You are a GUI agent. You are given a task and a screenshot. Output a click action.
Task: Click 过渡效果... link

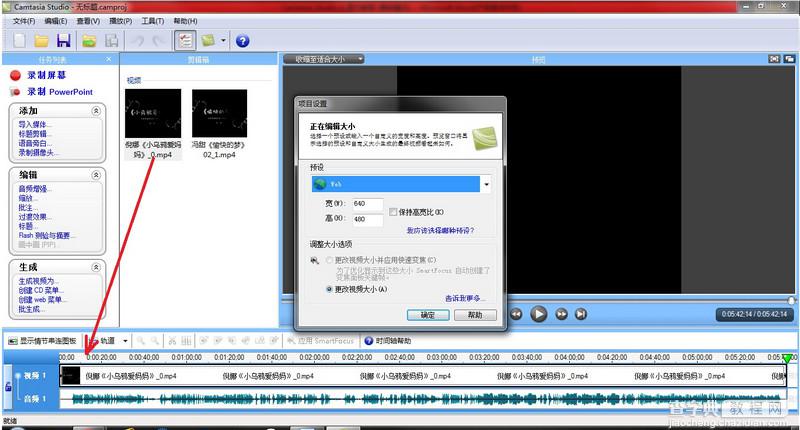coord(35,217)
